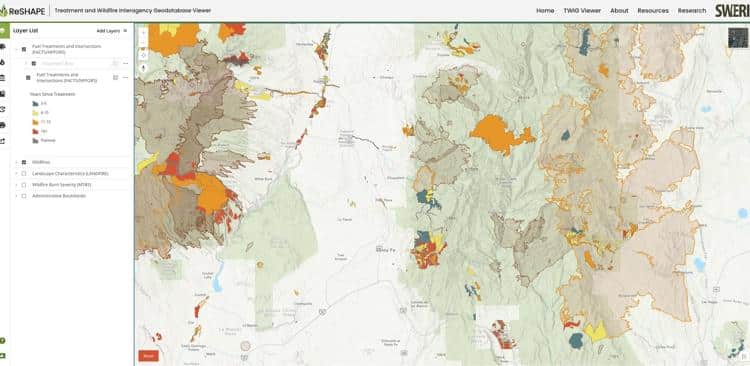Viewport: 750px width, 366px height.
Task: Open the basemap thumbnail at the map's top-right
Action: [x=738, y=38]
